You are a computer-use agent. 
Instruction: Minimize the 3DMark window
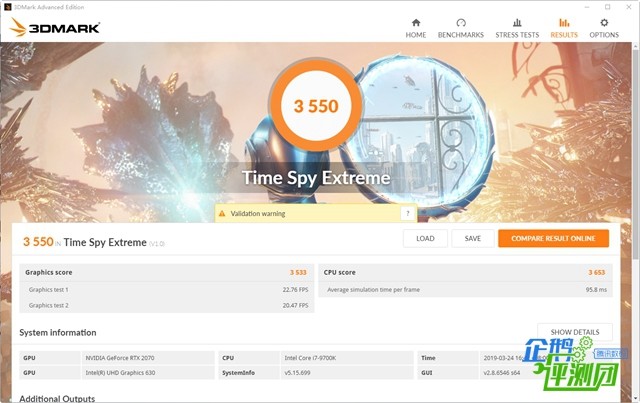point(587,7)
